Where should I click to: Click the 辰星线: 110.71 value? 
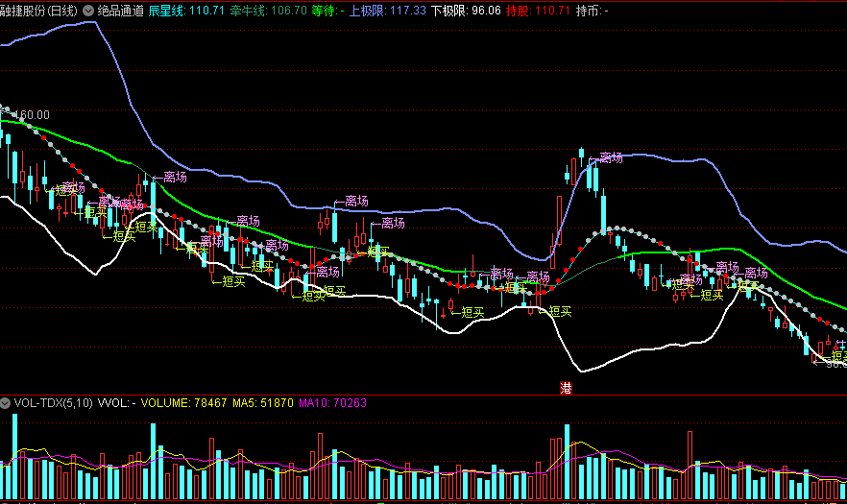tap(186, 11)
